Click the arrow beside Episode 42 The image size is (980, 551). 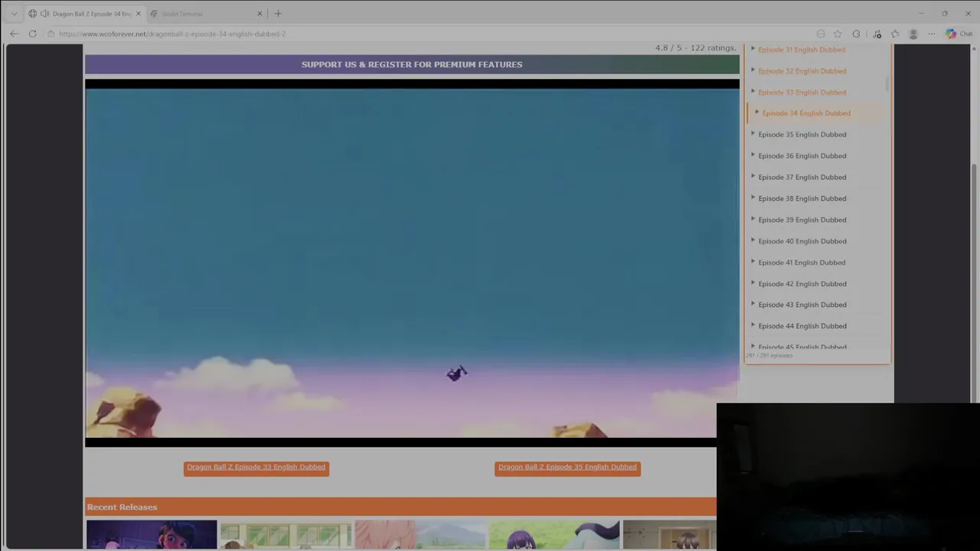click(x=753, y=282)
